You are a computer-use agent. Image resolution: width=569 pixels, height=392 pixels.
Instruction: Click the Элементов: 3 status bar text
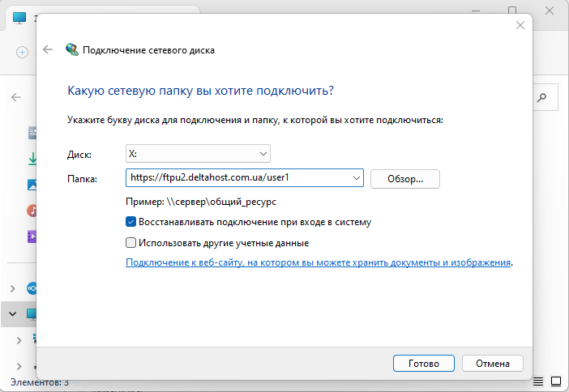coord(40,382)
